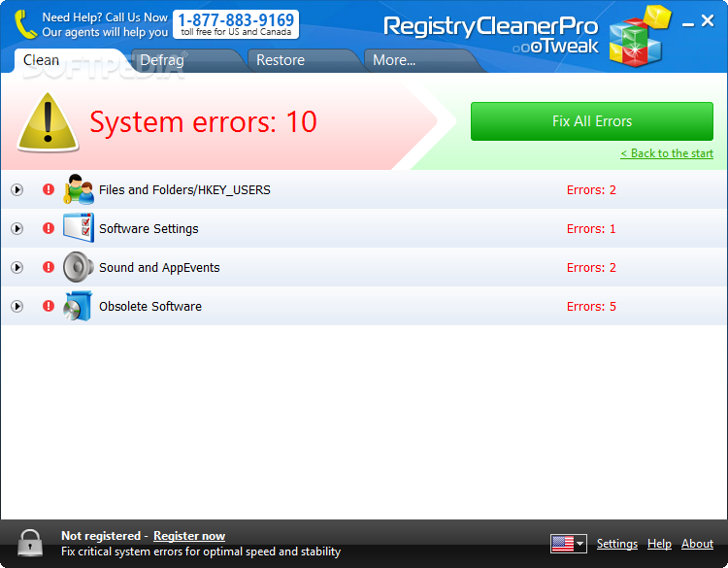The width and height of the screenshot is (728, 568).
Task: Click the Obsolete Software disc box icon
Action: [x=79, y=306]
